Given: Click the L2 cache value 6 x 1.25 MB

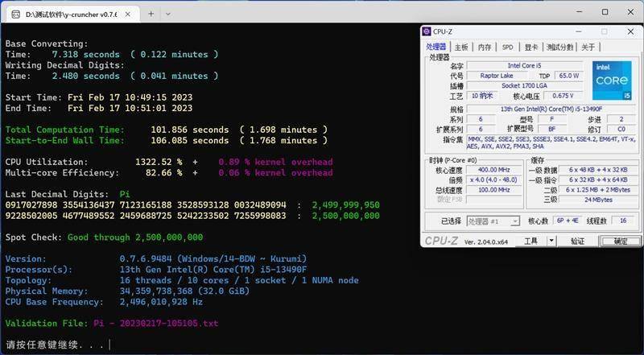Looking at the screenshot, I should click(x=597, y=190).
